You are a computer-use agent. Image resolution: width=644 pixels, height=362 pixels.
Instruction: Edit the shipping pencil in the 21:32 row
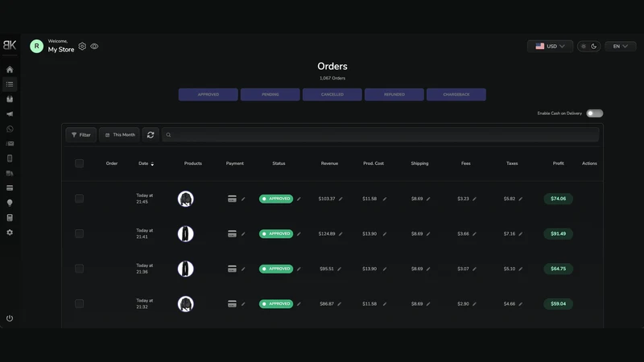pyautogui.click(x=428, y=304)
